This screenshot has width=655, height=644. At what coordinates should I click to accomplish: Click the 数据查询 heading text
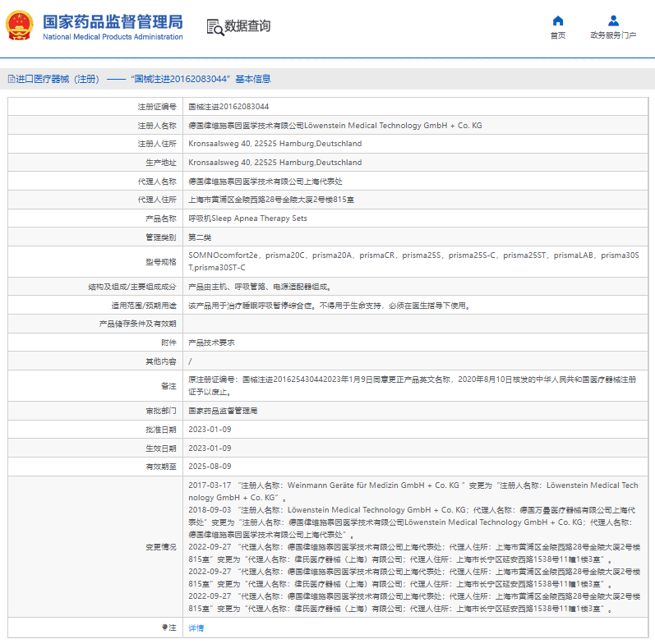pyautogui.click(x=247, y=26)
